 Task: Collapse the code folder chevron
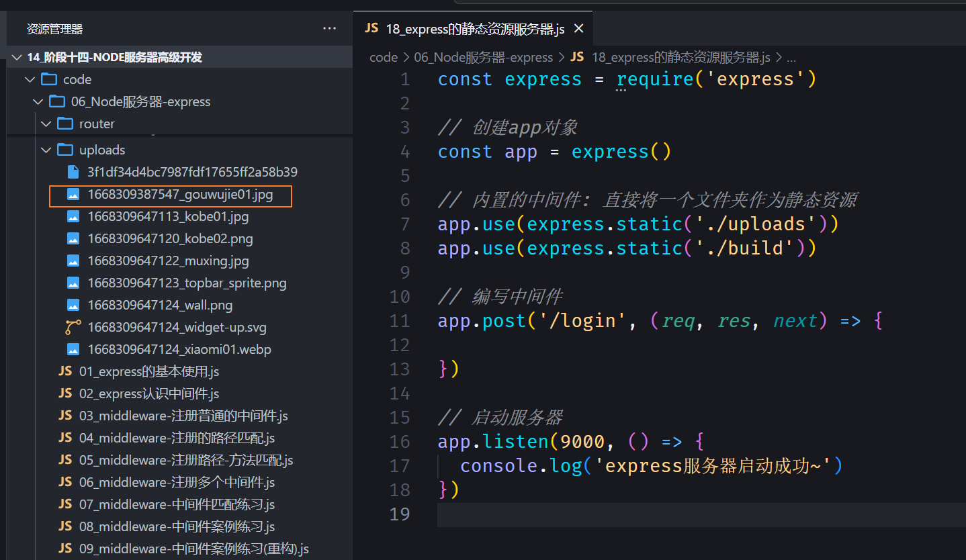(x=30, y=80)
